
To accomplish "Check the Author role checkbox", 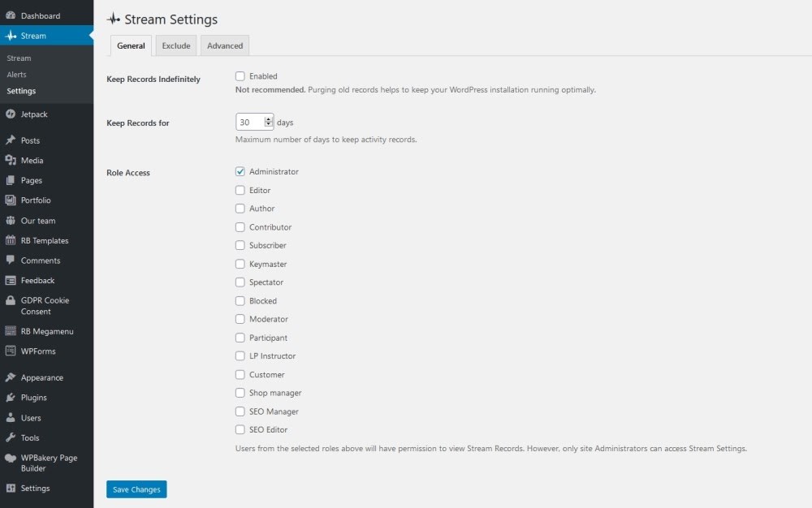I will click(240, 209).
